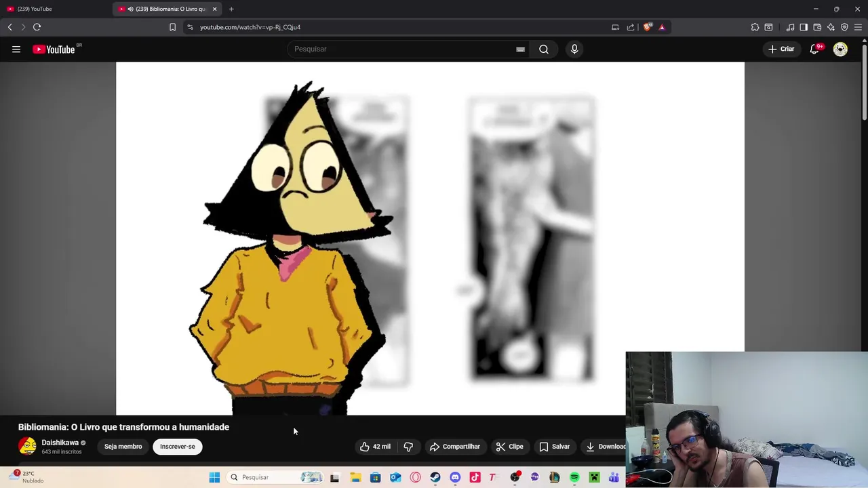Share the video via Compartilhar
This screenshot has width=868, height=488.
pyautogui.click(x=455, y=447)
